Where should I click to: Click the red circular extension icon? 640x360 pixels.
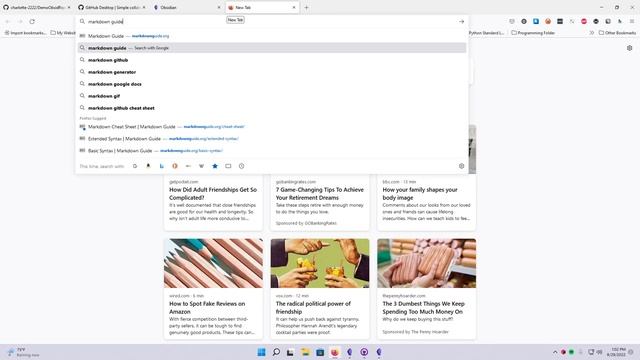click(584, 21)
